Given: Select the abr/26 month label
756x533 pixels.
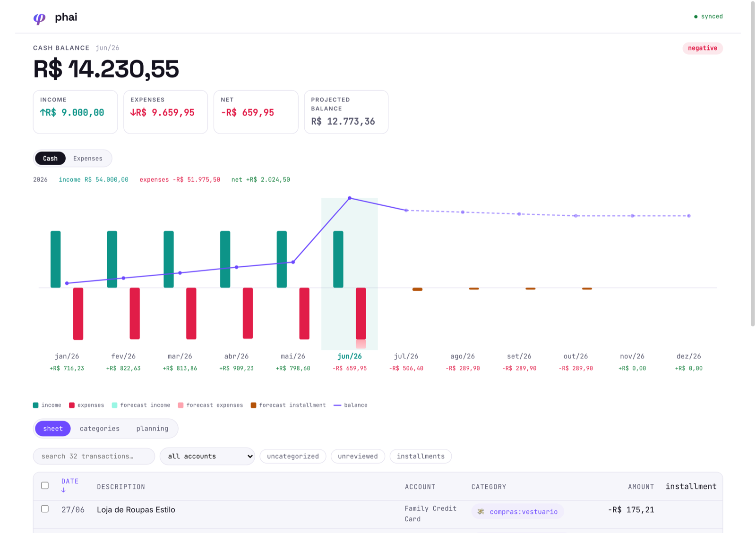Looking at the screenshot, I should click(x=236, y=356).
